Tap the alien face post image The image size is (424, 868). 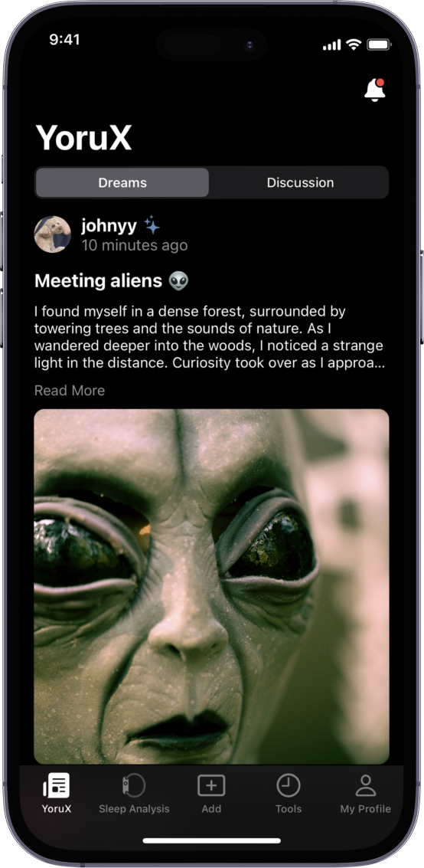point(212,586)
